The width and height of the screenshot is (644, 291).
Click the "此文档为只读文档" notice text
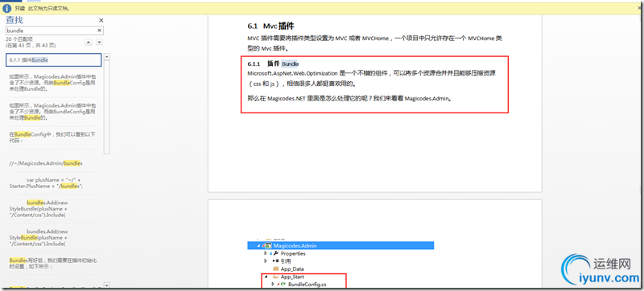click(49, 8)
